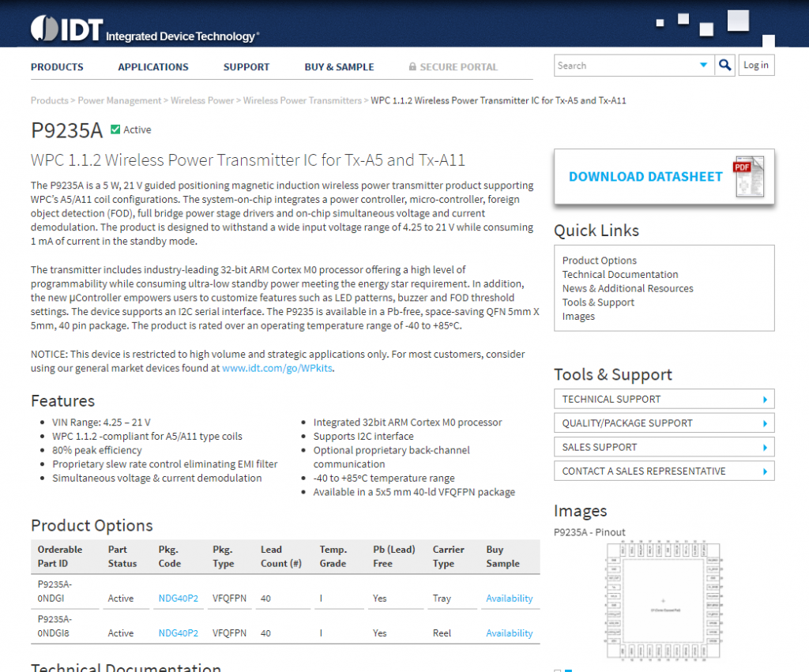809x672 pixels.
Task: Click the Download Datasheet button
Action: pos(645,177)
